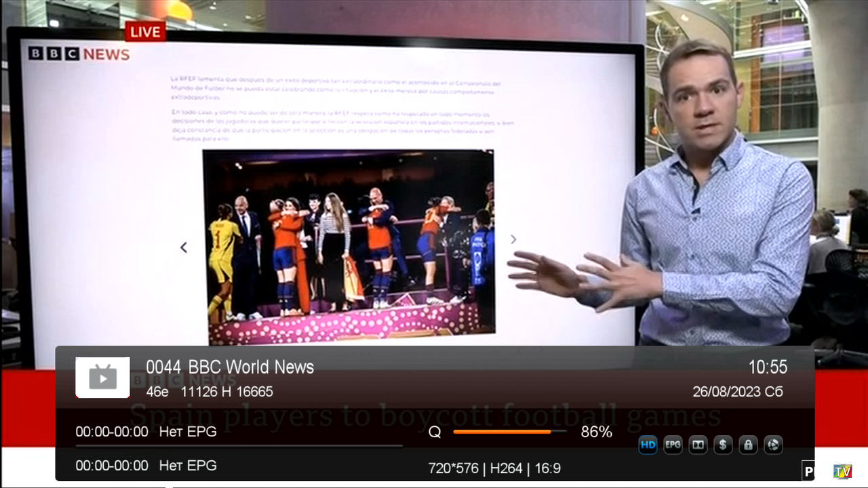Click the transponder info 46e 11126 H 16665
The image size is (868, 488).
coord(210,392)
